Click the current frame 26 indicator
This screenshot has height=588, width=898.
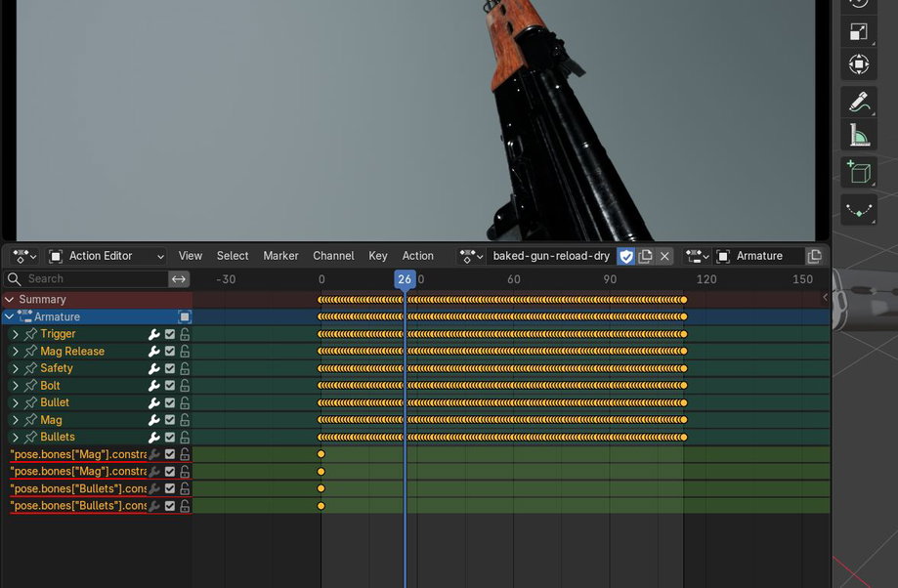[x=405, y=279]
